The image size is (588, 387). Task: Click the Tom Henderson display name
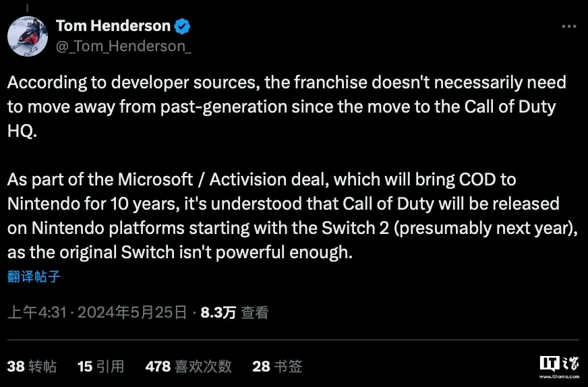113,26
